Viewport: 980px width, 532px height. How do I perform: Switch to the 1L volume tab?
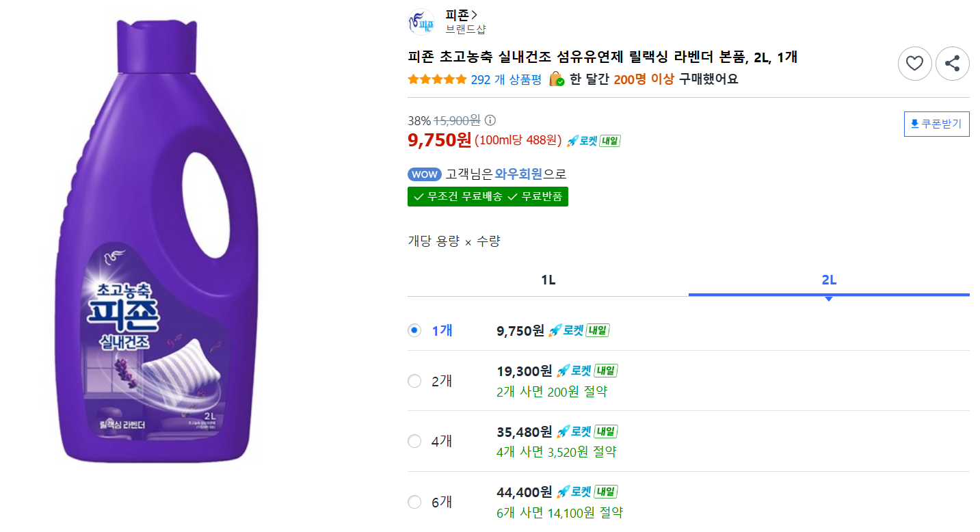(548, 280)
